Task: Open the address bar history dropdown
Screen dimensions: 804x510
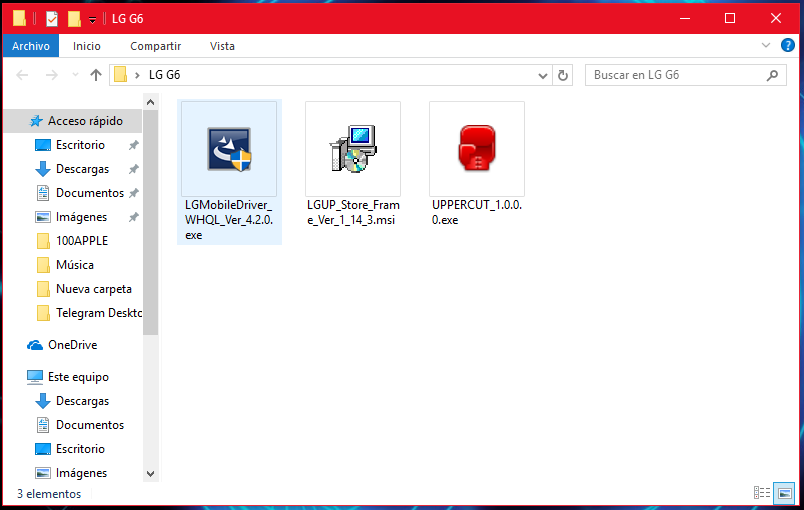Action: [543, 75]
